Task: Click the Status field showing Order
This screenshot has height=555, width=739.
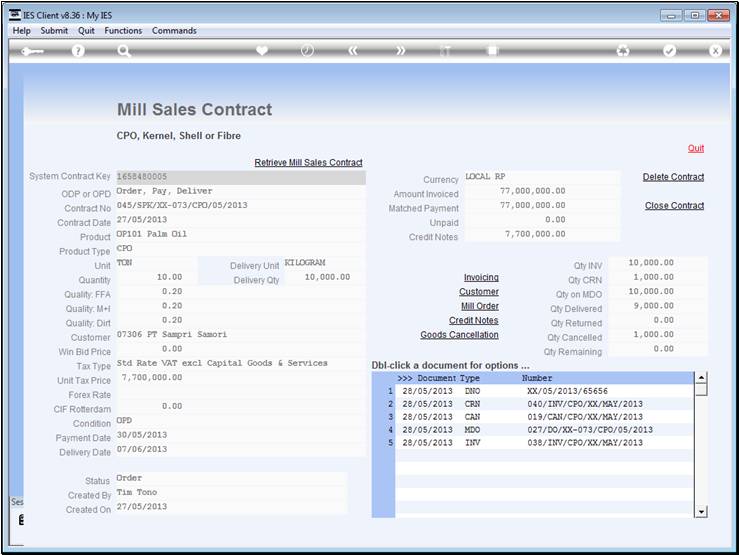Action: tap(231, 478)
